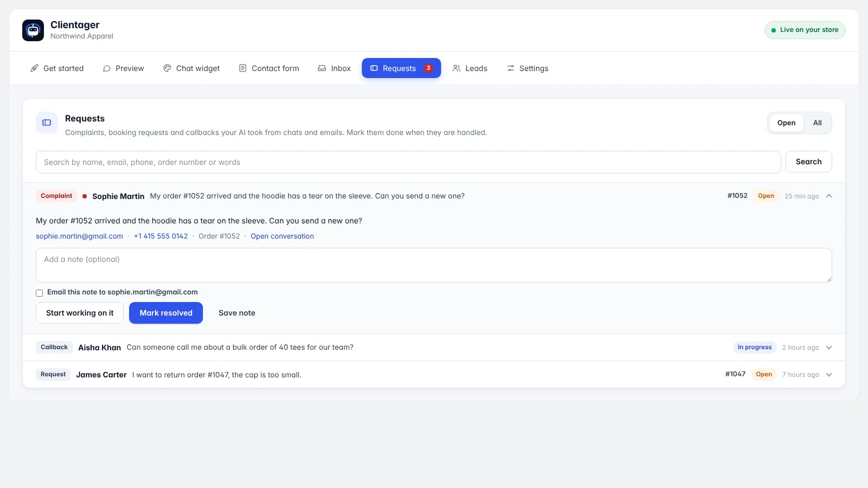The width and height of the screenshot is (868, 488).
Task: Click the Search button
Action: pos(808,162)
